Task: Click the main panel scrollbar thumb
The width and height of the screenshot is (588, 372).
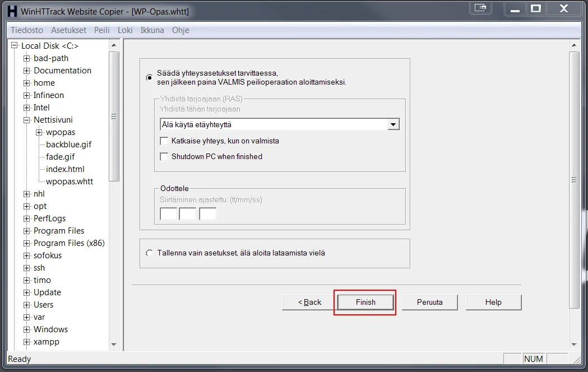Action: click(x=574, y=180)
